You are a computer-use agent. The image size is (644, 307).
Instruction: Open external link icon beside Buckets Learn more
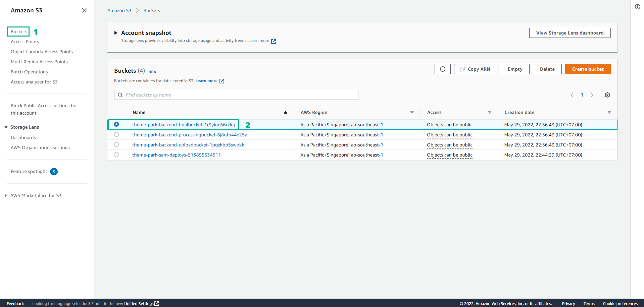(222, 81)
